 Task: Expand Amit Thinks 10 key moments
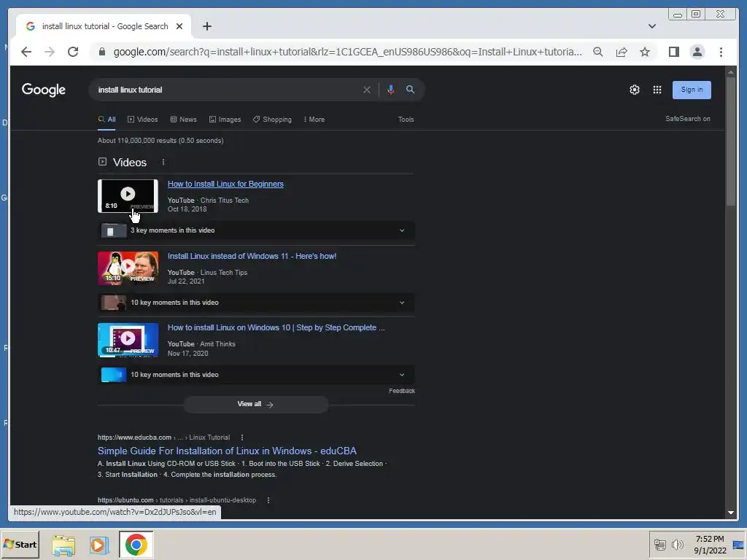click(x=256, y=375)
